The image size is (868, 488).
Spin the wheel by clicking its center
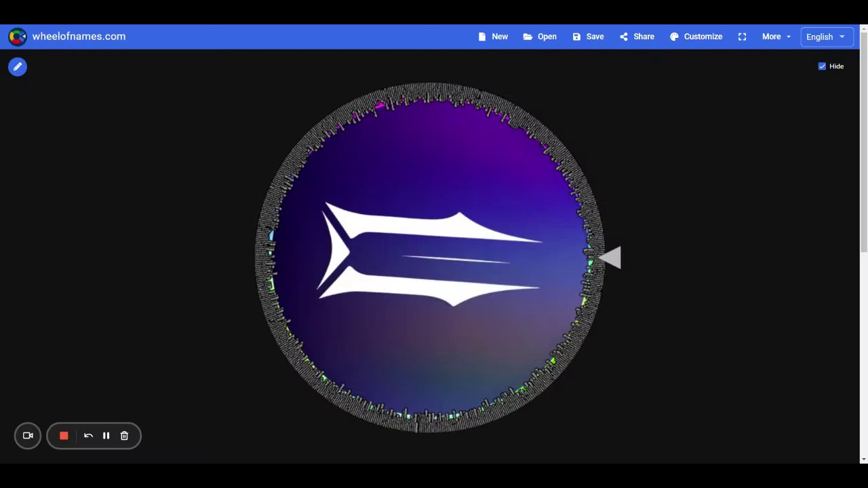coord(430,257)
